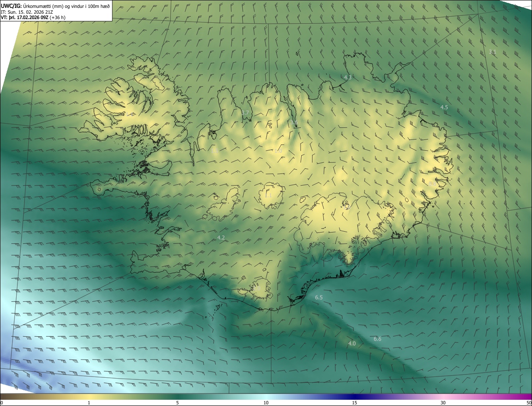Click the colorbar tick label 15
This screenshot has height=406, width=532.
pyautogui.click(x=355, y=403)
